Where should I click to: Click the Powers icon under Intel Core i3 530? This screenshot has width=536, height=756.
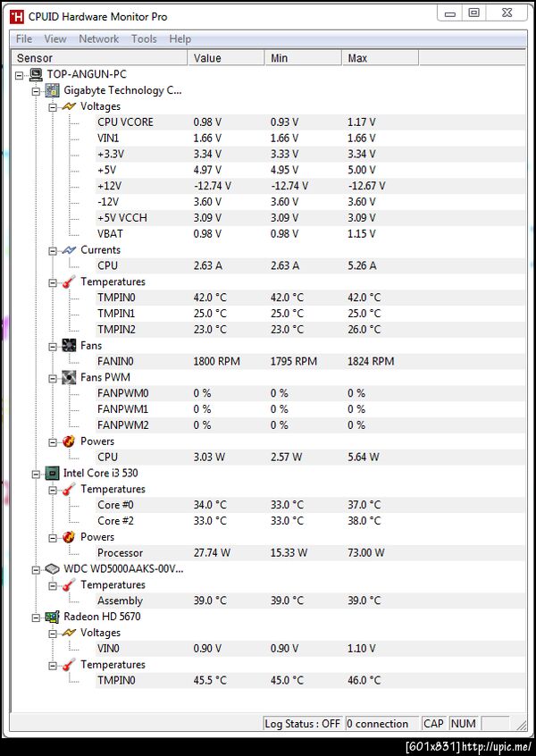(69, 537)
